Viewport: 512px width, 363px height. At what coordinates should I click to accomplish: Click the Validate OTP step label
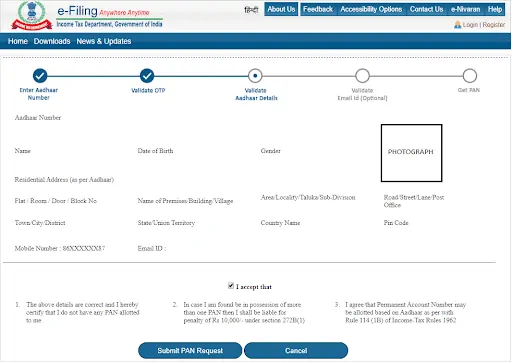point(148,90)
